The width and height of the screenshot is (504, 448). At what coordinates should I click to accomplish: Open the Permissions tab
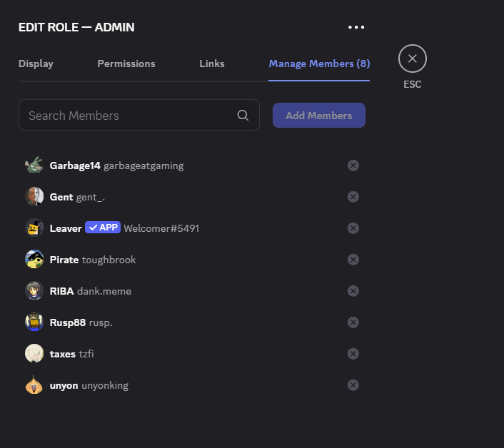pyautogui.click(x=126, y=63)
